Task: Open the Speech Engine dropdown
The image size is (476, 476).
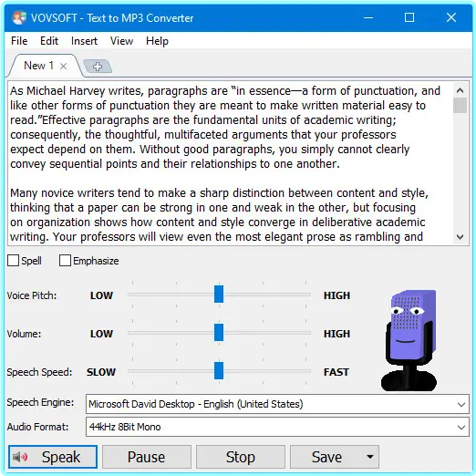Action: [x=277, y=404]
